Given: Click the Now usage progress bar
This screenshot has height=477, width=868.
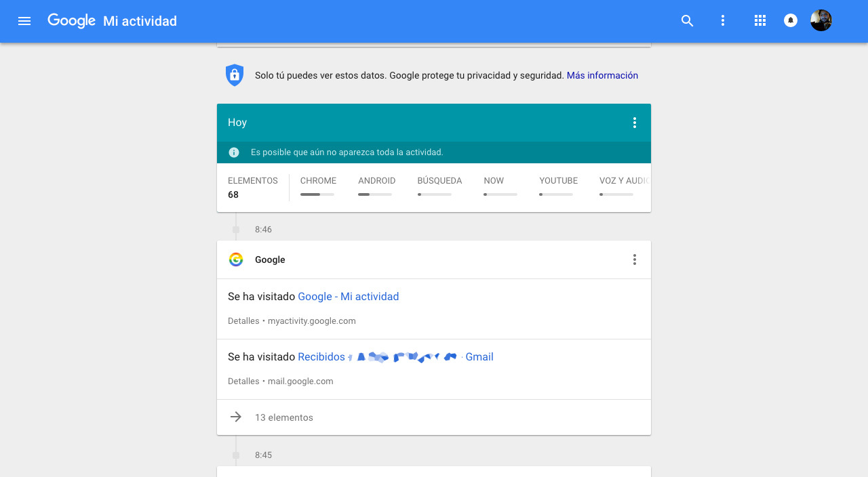Looking at the screenshot, I should [x=500, y=194].
